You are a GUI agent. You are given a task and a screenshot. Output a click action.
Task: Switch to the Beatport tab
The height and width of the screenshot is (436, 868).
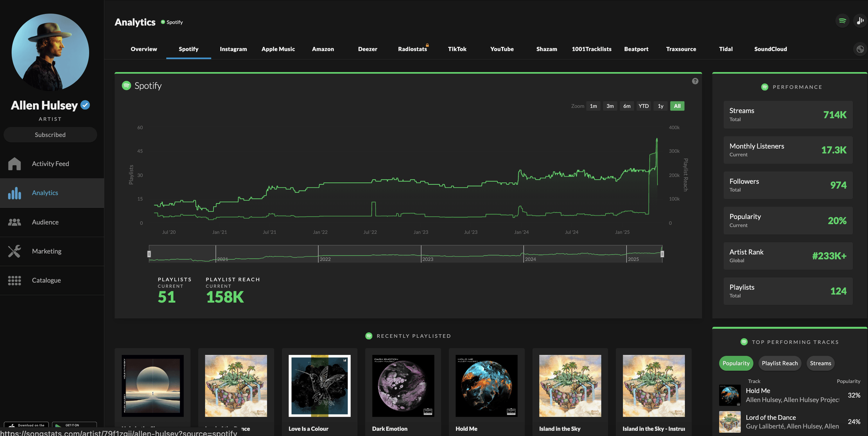[636, 49]
